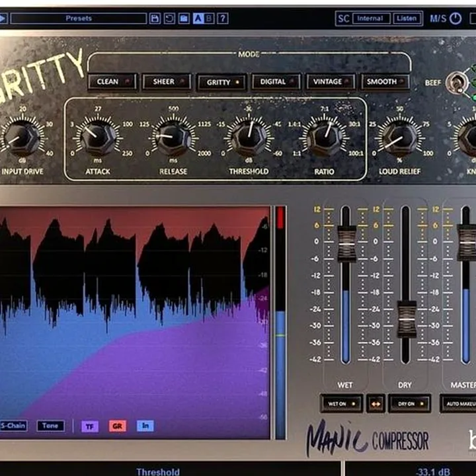Click the ATTACK knob
Viewport: 476px width, 476px height.
(98, 138)
